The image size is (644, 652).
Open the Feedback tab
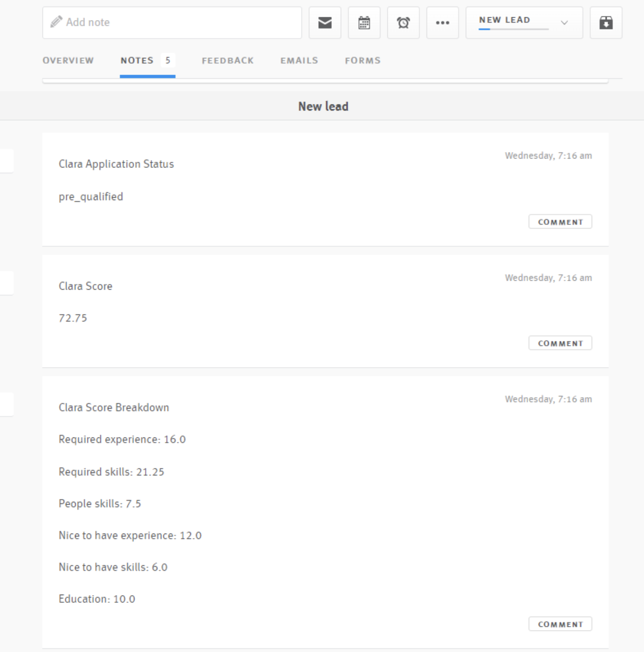(x=228, y=61)
